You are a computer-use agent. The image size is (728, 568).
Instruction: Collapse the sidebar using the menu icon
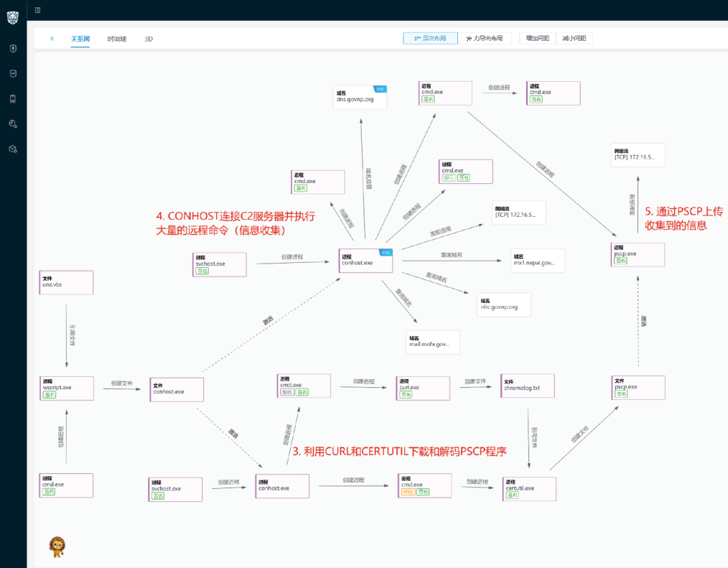point(37,10)
